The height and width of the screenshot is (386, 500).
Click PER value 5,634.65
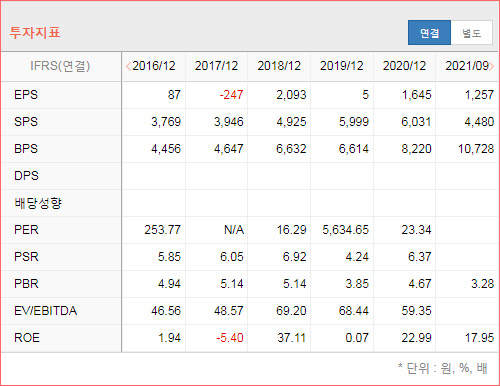pyautogui.click(x=346, y=230)
